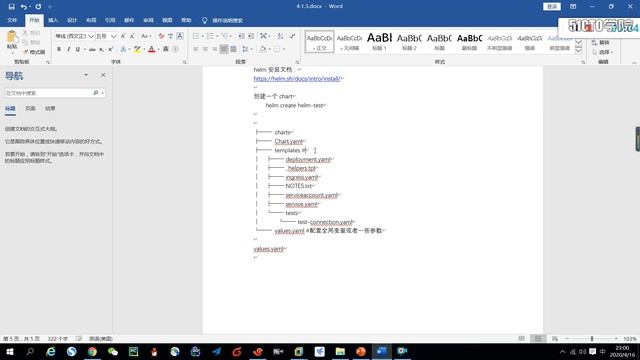
Task: Open WeChat from the taskbar
Action: click(113, 351)
